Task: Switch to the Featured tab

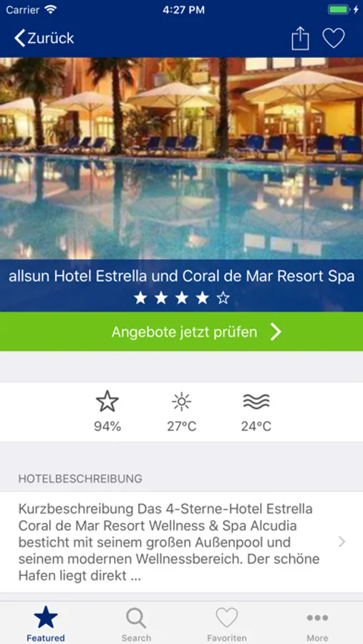Action: pos(46,624)
